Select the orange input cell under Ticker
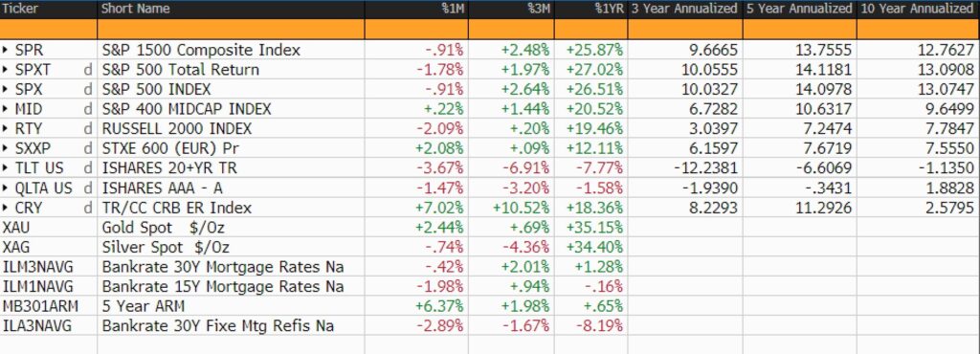 (x=49, y=30)
